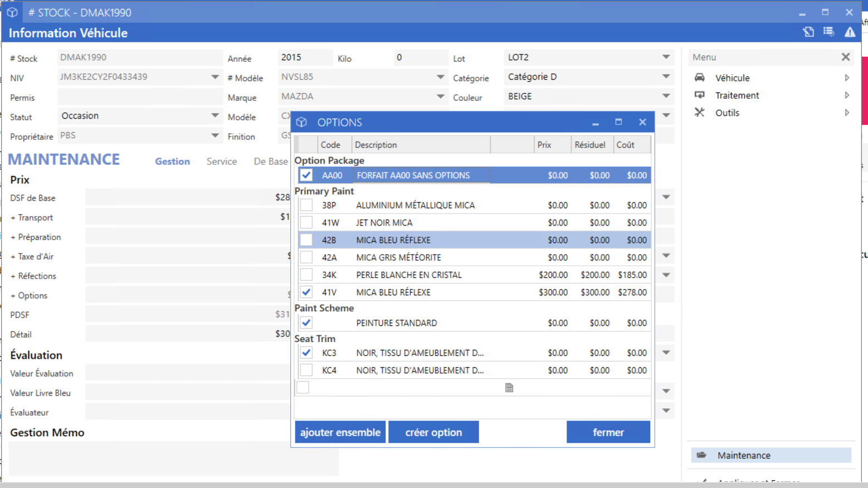Expand the Véhicule submenu arrow
Image resolution: width=868 pixels, height=488 pixels.
tap(847, 77)
